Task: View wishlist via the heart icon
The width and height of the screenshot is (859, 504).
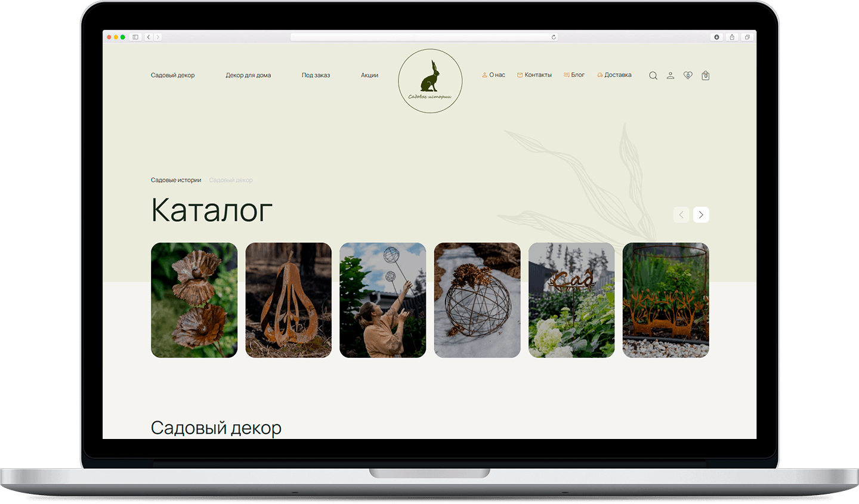Action: [688, 75]
